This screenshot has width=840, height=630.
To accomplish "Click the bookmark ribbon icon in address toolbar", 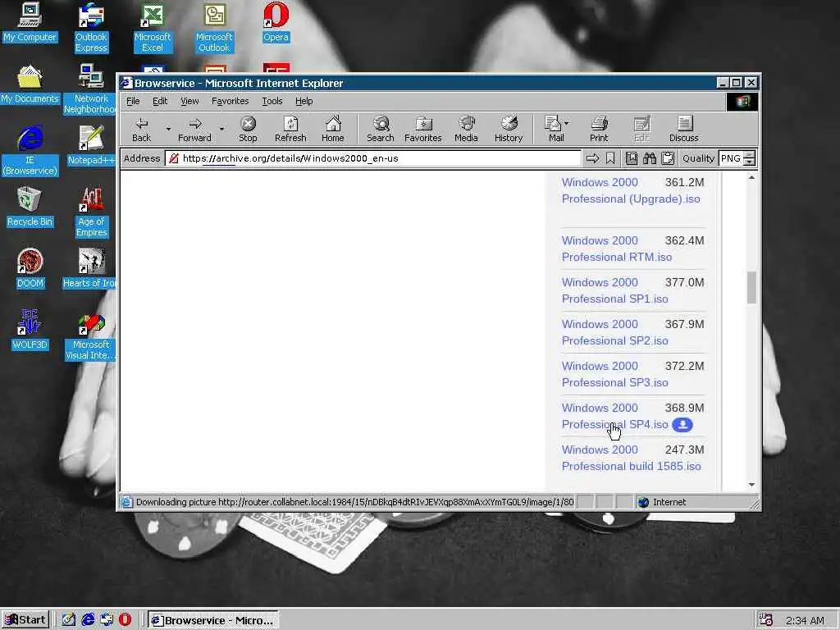I will pyautogui.click(x=610, y=158).
